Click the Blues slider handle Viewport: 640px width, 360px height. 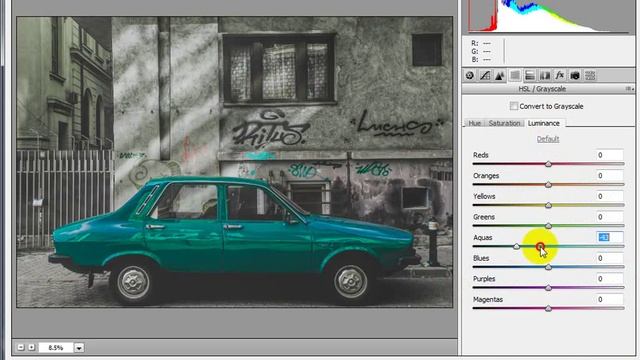548,267
